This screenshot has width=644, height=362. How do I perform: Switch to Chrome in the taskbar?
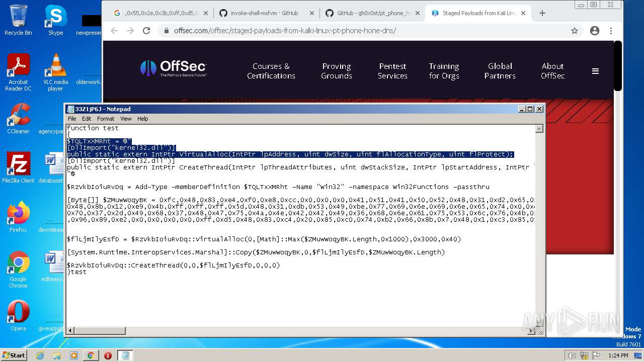point(91,355)
